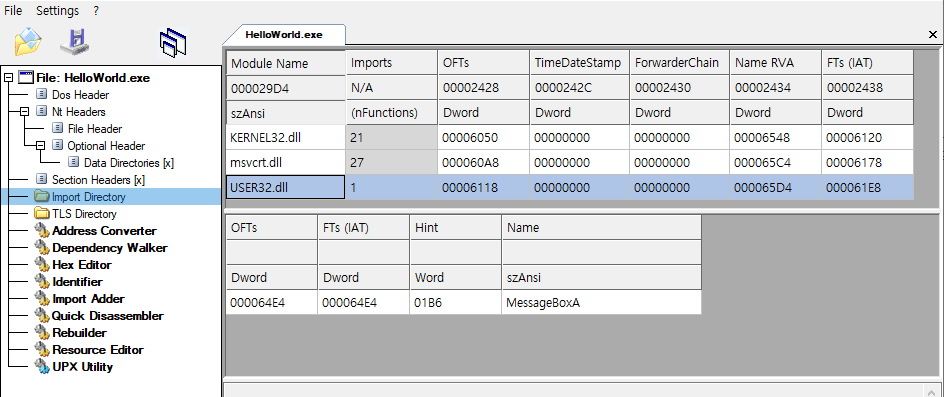Click the Hex Editor gear icon
The width and height of the screenshot is (944, 397).
pos(42,264)
